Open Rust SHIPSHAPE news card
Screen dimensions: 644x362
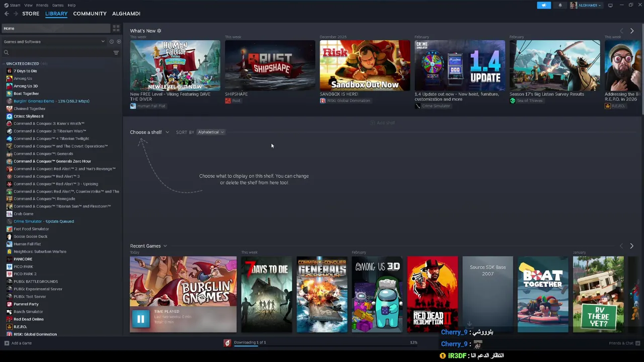click(270, 65)
